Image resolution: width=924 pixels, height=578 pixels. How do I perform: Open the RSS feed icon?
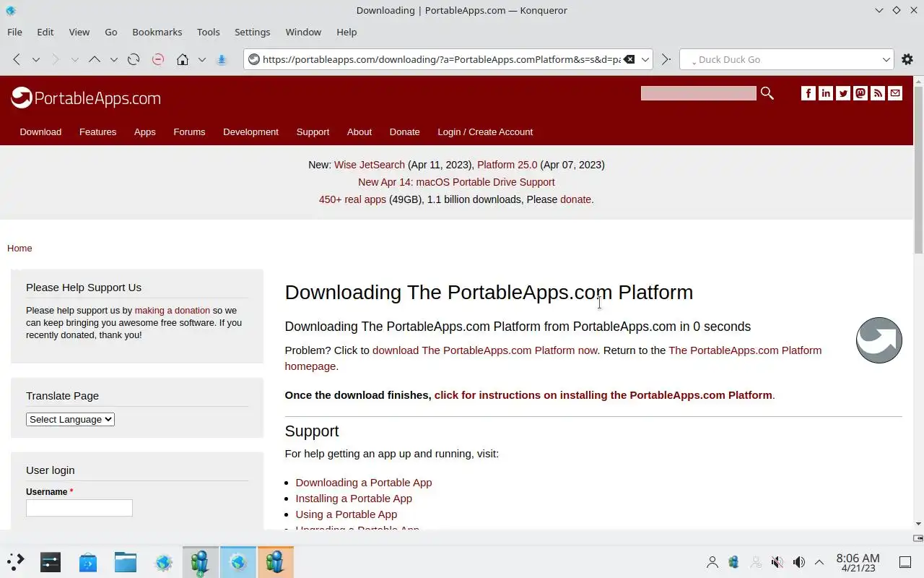tap(878, 93)
